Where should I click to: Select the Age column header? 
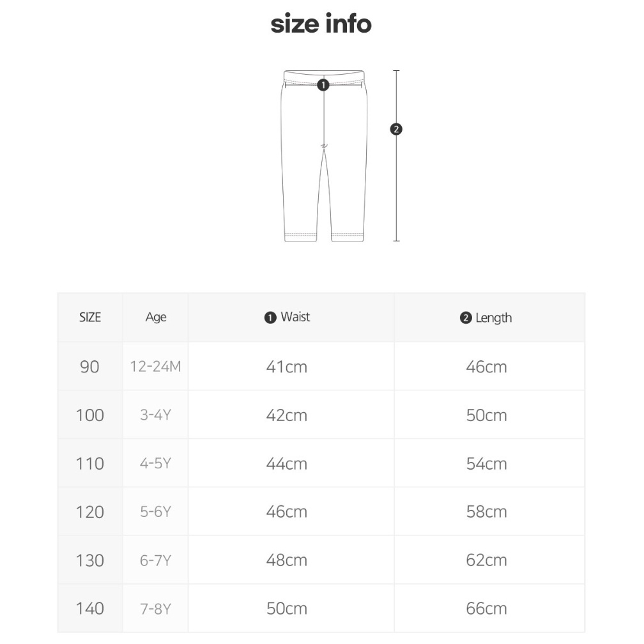[x=156, y=317]
